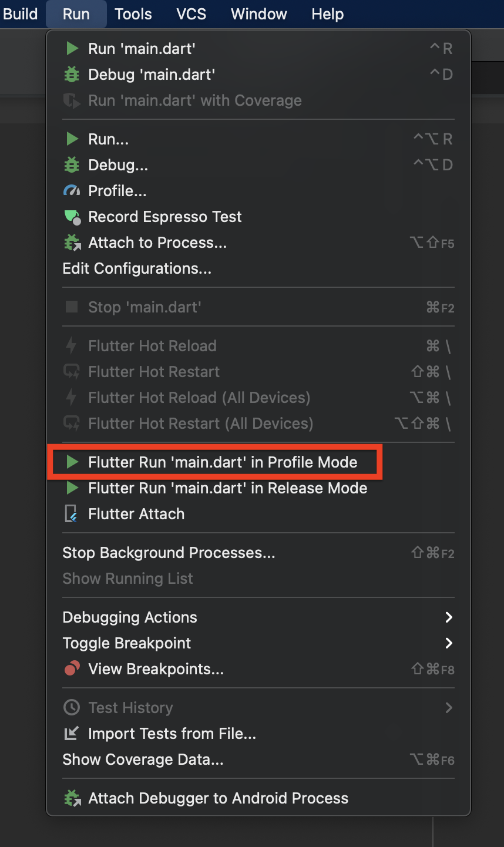Click Stop Background Processes...
Image resolution: width=504 pixels, height=847 pixels.
(169, 553)
